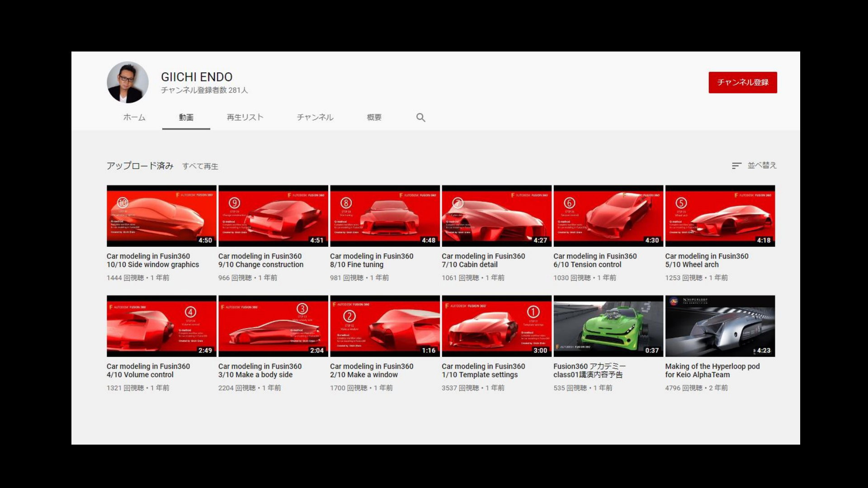Click title 'Car modeling in Fusin360 7/10 Cabin detail'
868x488 pixels.
tap(483, 260)
